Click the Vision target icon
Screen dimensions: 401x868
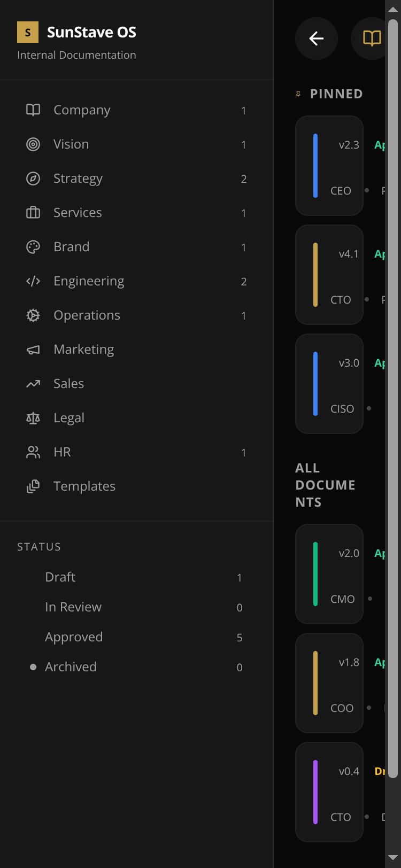(33, 144)
